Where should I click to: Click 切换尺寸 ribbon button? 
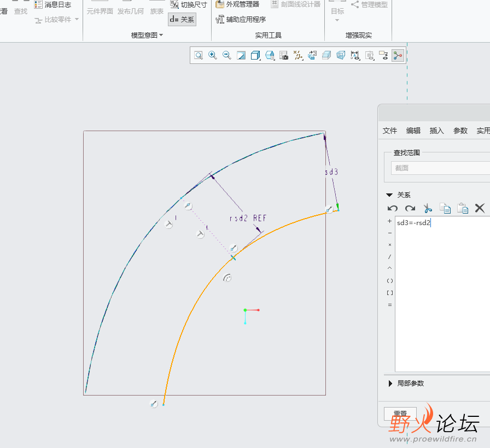(189, 4)
